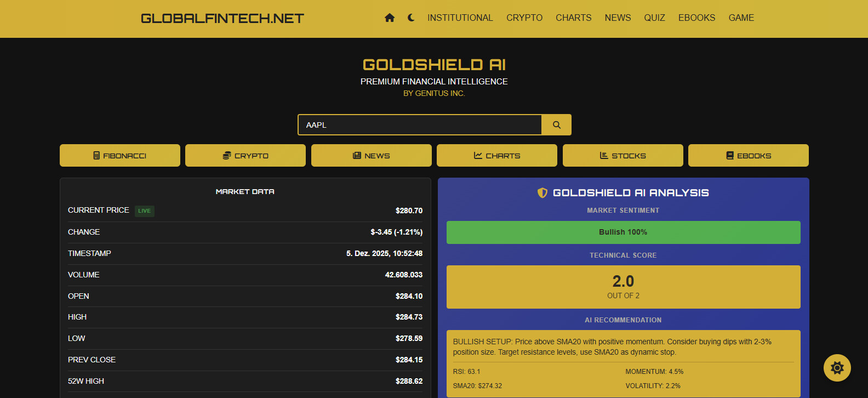
Task: Click the GOLDSHIELD AI page title
Action: tap(434, 65)
